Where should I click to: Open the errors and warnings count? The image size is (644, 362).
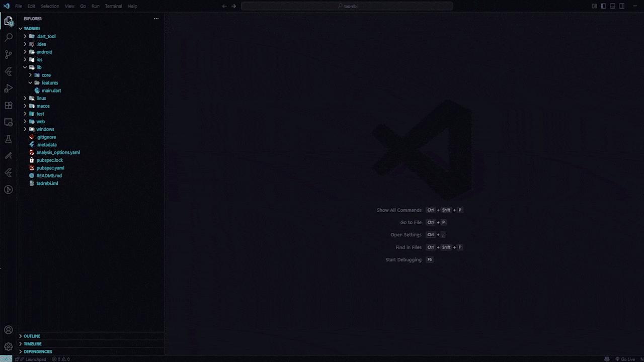tap(61, 359)
